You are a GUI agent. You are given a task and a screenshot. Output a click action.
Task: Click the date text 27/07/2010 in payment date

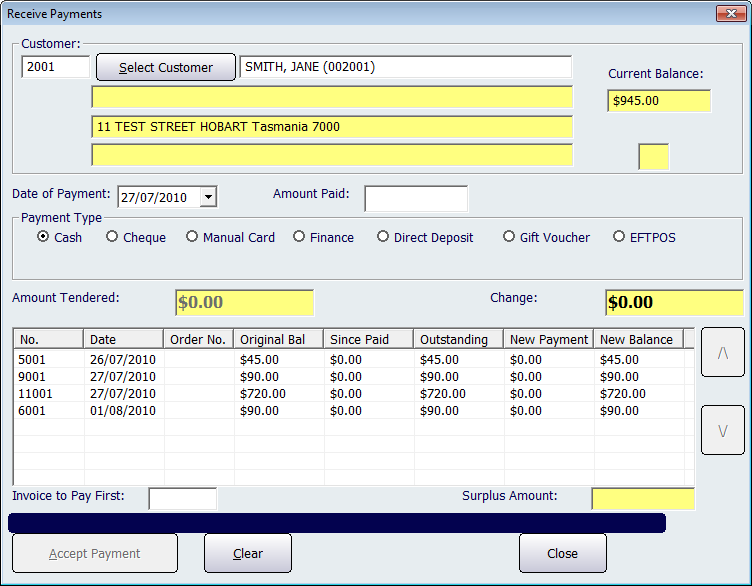154,198
